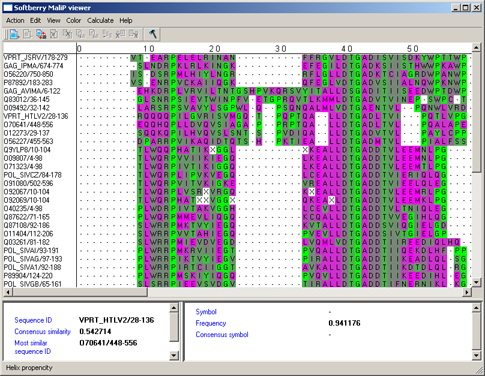Open the Calculate menu
The width and height of the screenshot is (485, 376).
tap(100, 20)
